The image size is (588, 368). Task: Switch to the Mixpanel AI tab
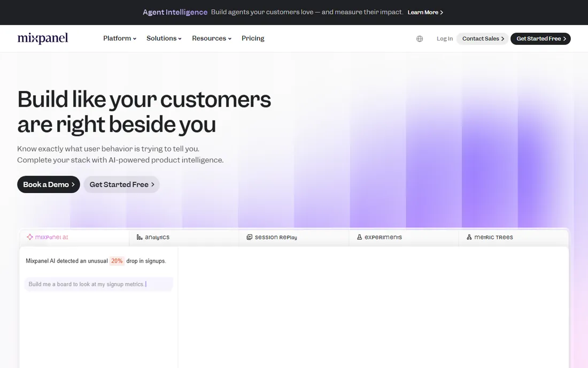coord(74,237)
